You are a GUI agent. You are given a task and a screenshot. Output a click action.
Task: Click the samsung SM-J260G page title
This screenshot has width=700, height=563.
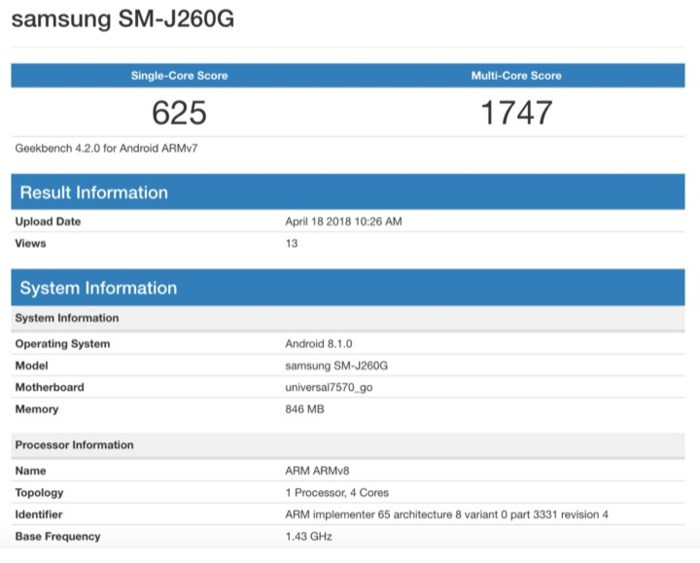pyautogui.click(x=123, y=20)
